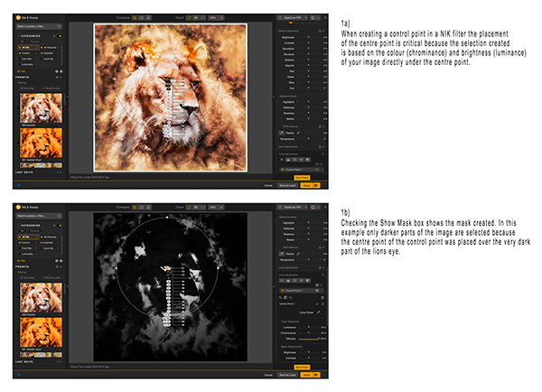Click Apply in 1b screenshot
This screenshot has width=542, height=392.
[x=306, y=375]
